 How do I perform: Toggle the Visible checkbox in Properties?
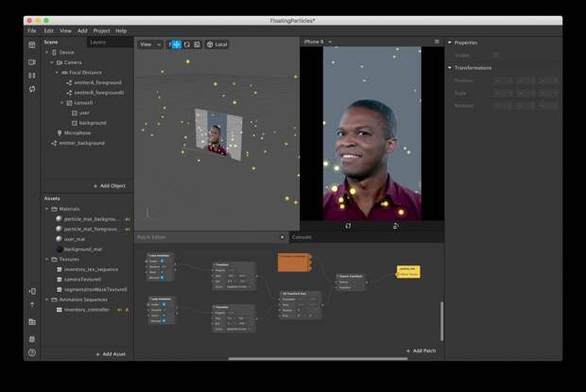[x=496, y=55]
